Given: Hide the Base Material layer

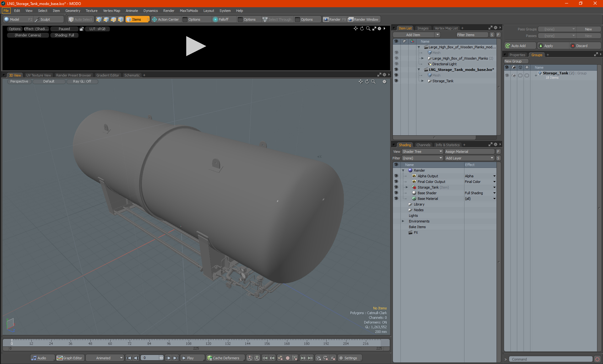Looking at the screenshot, I should click(x=396, y=199).
